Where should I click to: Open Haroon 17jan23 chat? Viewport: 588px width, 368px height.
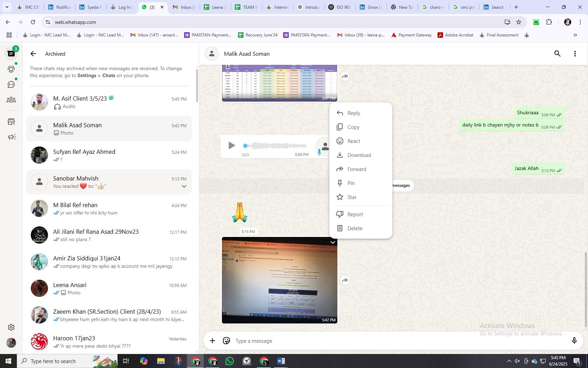click(x=109, y=342)
